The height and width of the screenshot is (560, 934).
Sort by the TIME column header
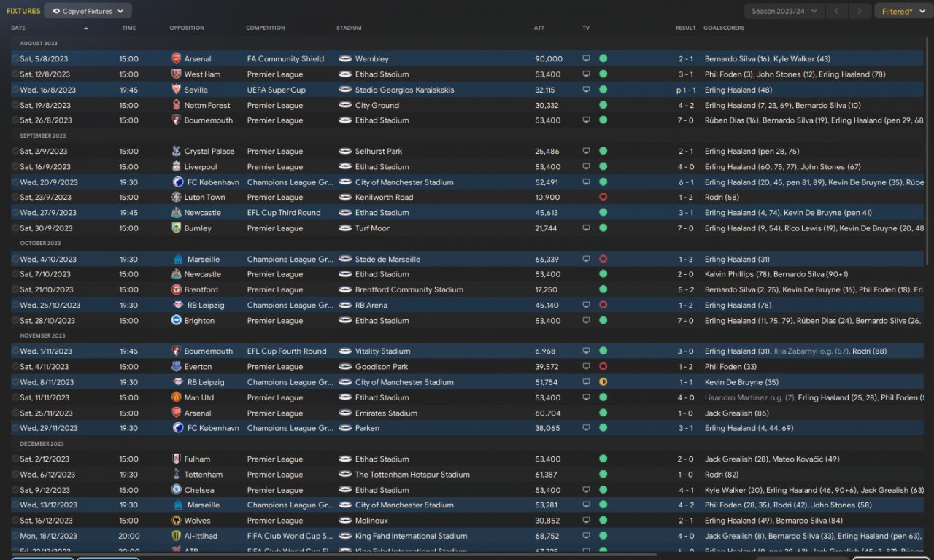tap(129, 28)
